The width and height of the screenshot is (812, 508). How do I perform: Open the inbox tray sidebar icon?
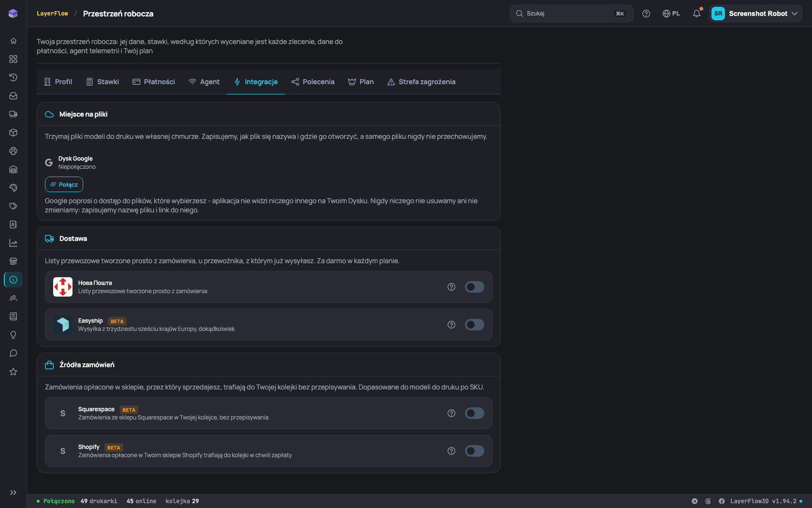13,96
